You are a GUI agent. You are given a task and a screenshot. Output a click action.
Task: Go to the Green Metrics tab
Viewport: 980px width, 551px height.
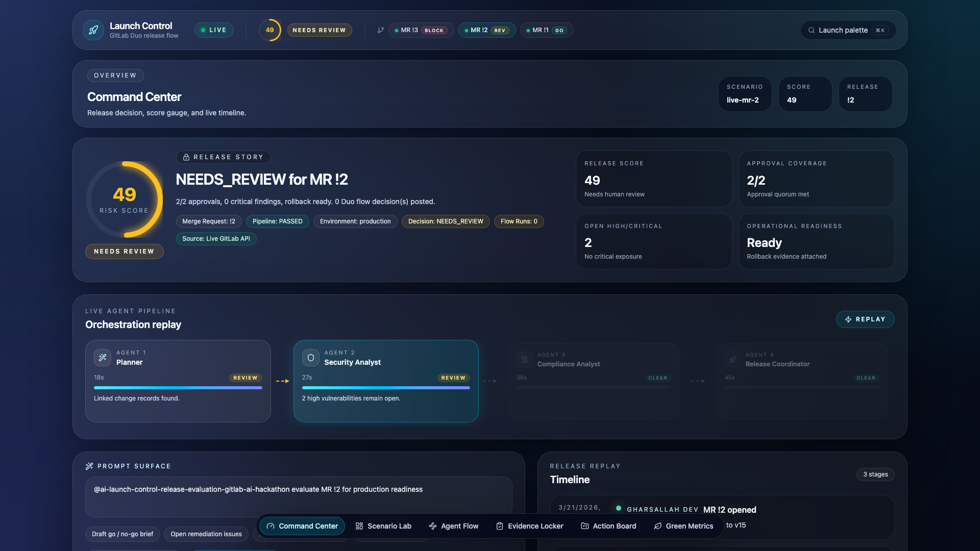tap(683, 526)
